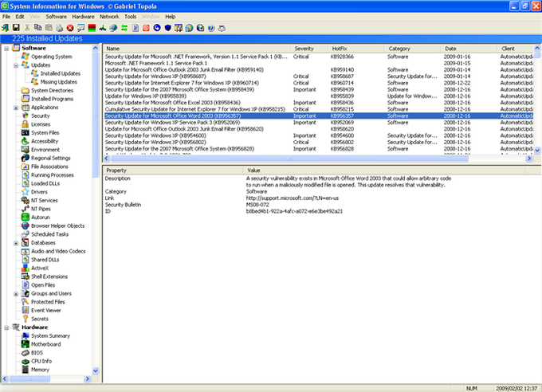This screenshot has width=542, height=392.
Task: Click the Print toolbar icon
Action: [60, 28]
